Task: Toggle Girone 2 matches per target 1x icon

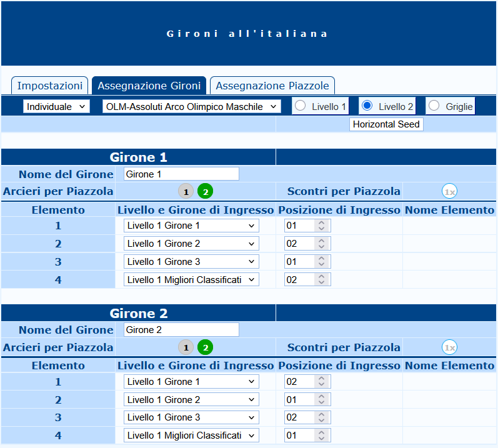Action: (449, 347)
